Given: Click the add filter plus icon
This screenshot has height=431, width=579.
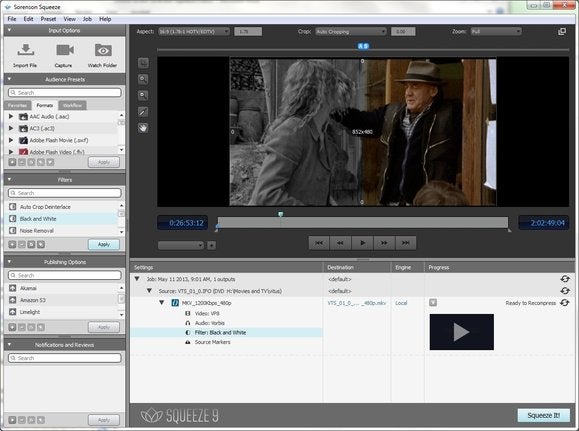Looking at the screenshot, I should click(12, 244).
